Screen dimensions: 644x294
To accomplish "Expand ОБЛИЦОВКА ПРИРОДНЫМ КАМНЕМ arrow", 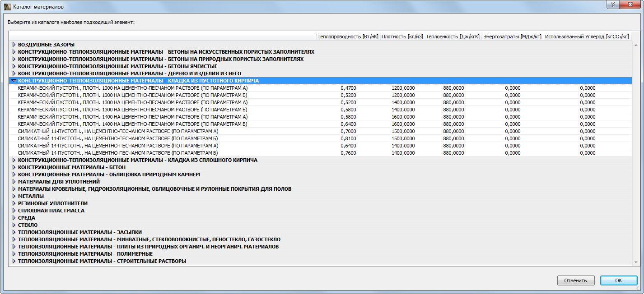I will 14,175.
